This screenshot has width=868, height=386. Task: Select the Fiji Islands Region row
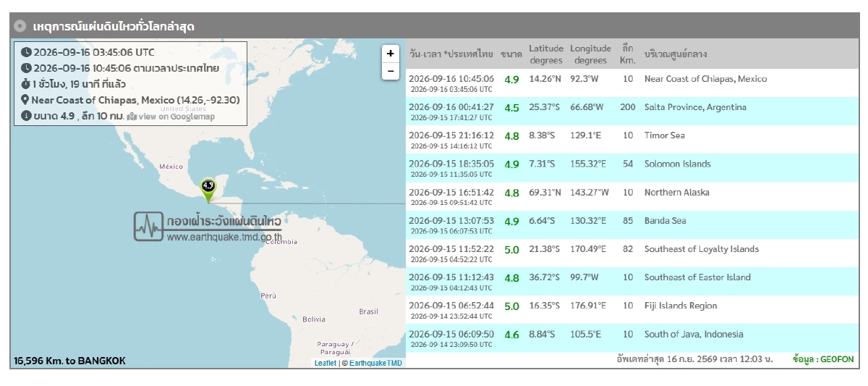click(632, 310)
